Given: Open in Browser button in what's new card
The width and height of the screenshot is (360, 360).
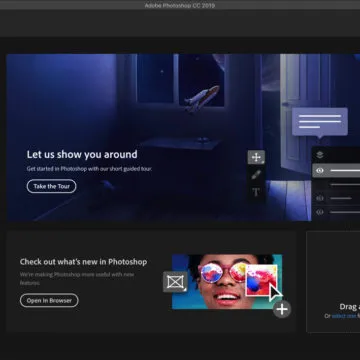Looking at the screenshot, I should [x=49, y=300].
